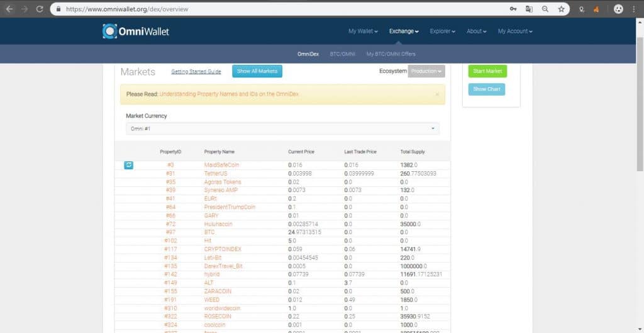This screenshot has width=644, height=333.
Task: Click Current Price column header
Action: (x=301, y=152)
